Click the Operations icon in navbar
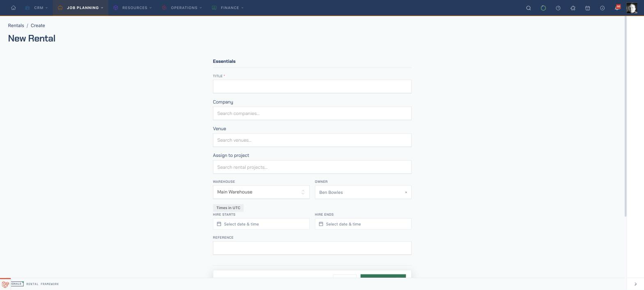This screenshot has width=644, height=290. click(164, 8)
